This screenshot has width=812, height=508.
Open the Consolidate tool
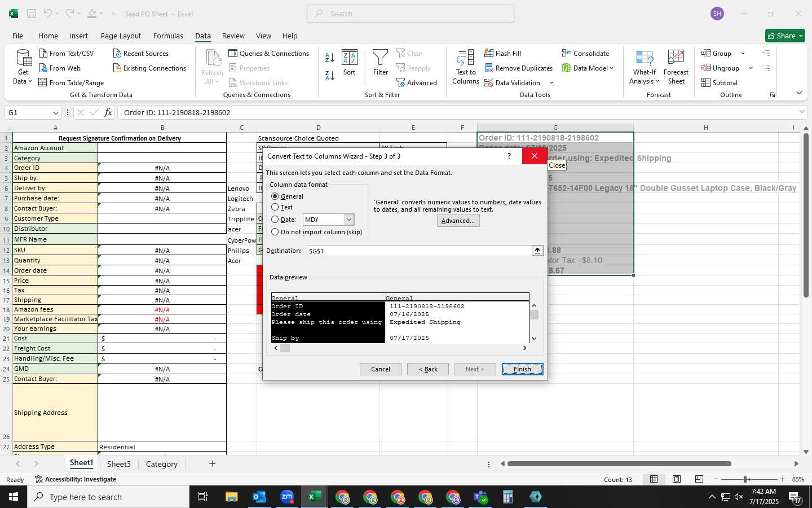(585, 53)
